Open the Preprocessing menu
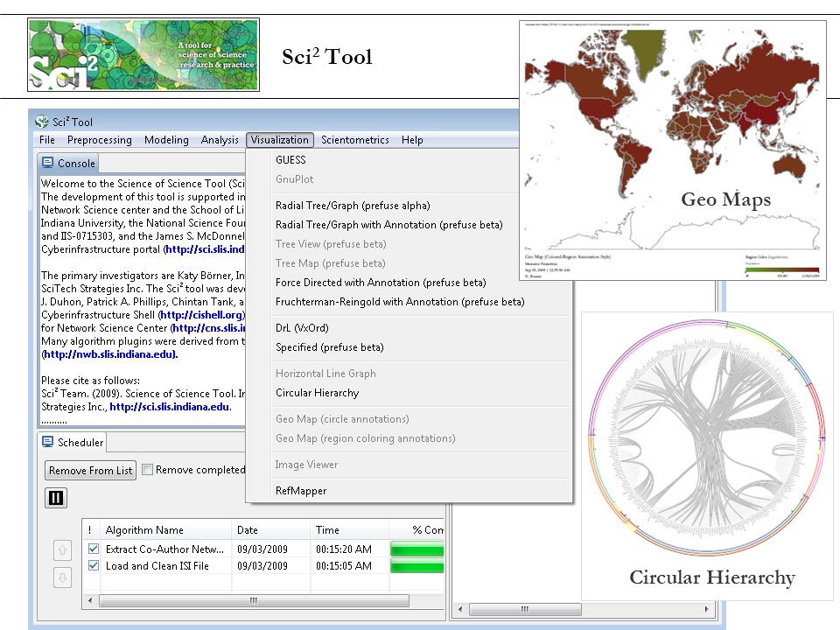840x630 pixels. 100,140
